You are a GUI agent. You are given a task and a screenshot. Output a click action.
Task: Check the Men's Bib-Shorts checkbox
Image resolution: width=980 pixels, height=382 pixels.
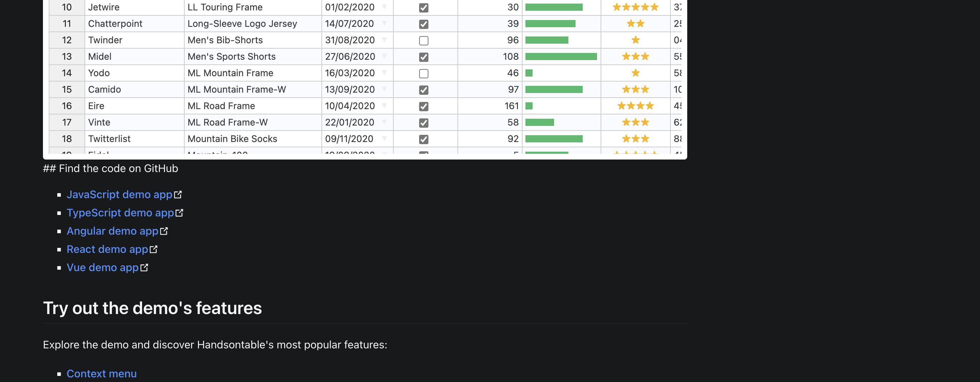pyautogui.click(x=423, y=40)
